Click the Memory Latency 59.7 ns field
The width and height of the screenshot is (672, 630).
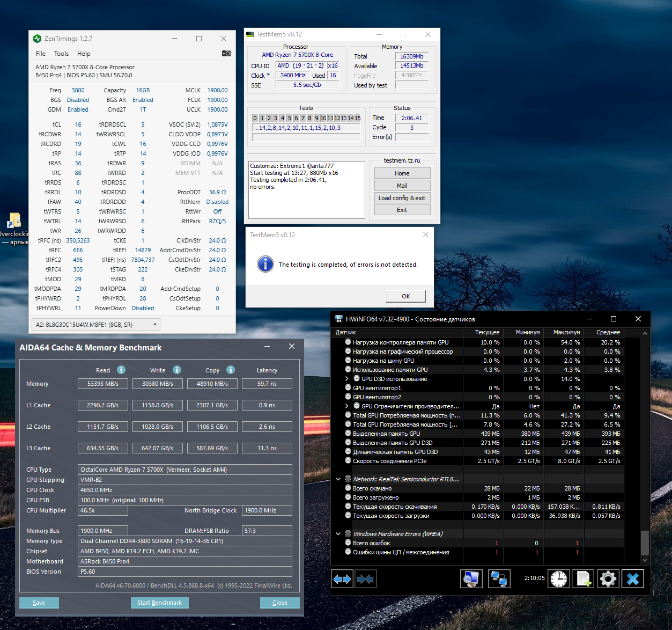[x=267, y=384]
